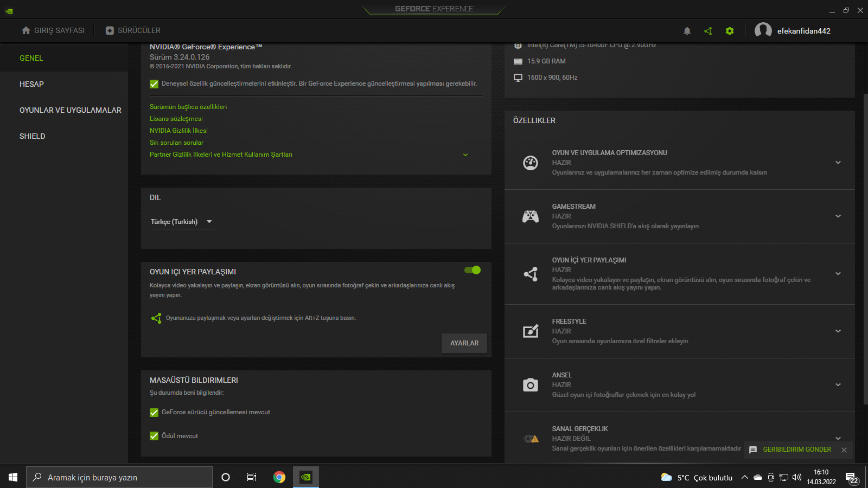Image resolution: width=868 pixels, height=488 pixels.
Task: Click the virtual reality warning icon
Action: (x=531, y=439)
